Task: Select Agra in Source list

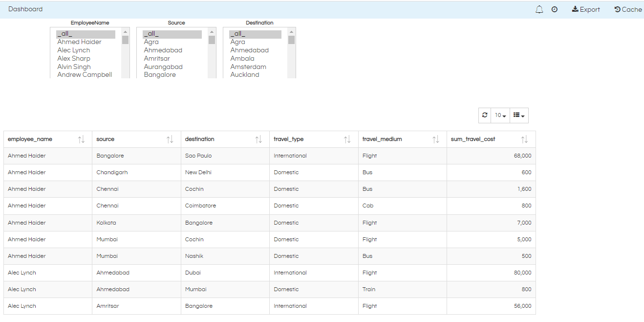Action: tap(172, 42)
